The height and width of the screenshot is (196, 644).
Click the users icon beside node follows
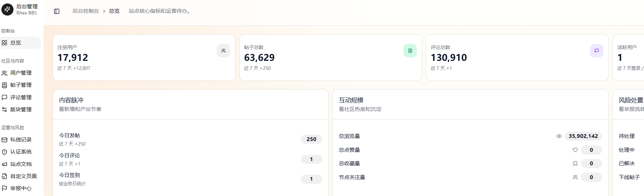(x=575, y=177)
